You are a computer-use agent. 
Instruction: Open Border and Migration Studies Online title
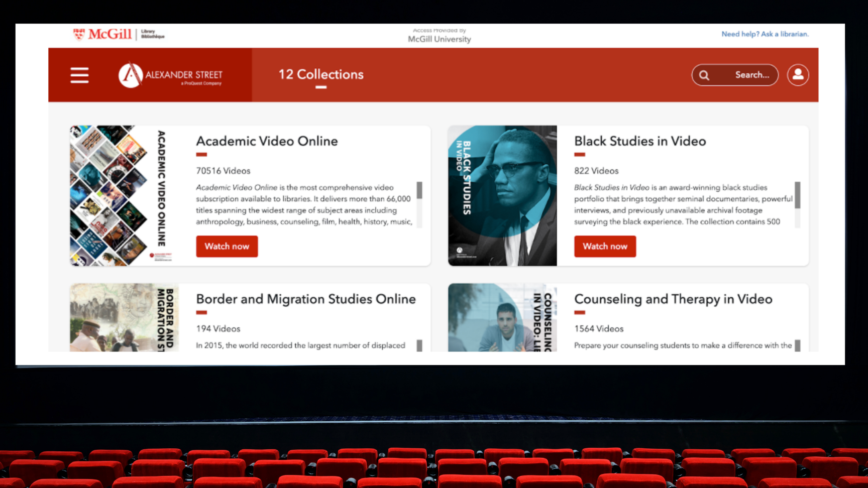[x=306, y=299]
